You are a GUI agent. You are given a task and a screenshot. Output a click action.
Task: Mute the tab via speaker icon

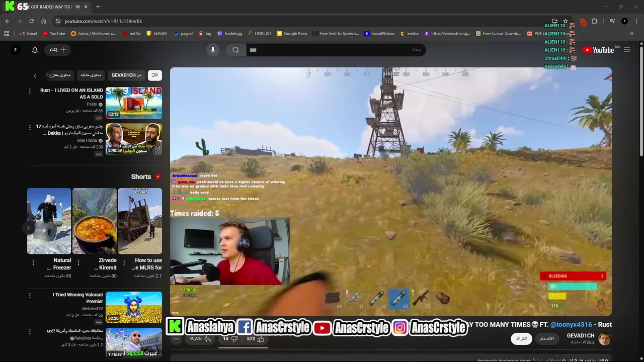click(77, 7)
